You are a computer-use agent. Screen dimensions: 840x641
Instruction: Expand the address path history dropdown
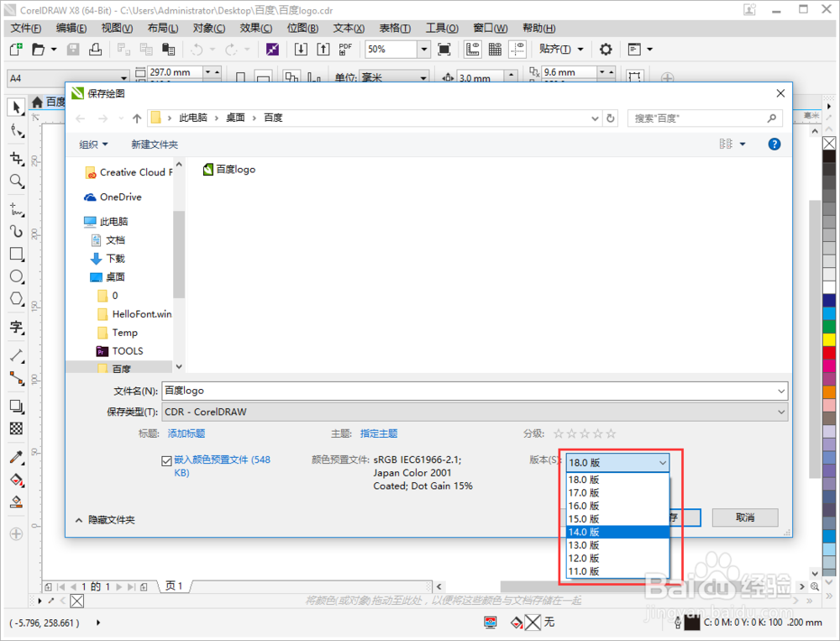[x=595, y=118]
